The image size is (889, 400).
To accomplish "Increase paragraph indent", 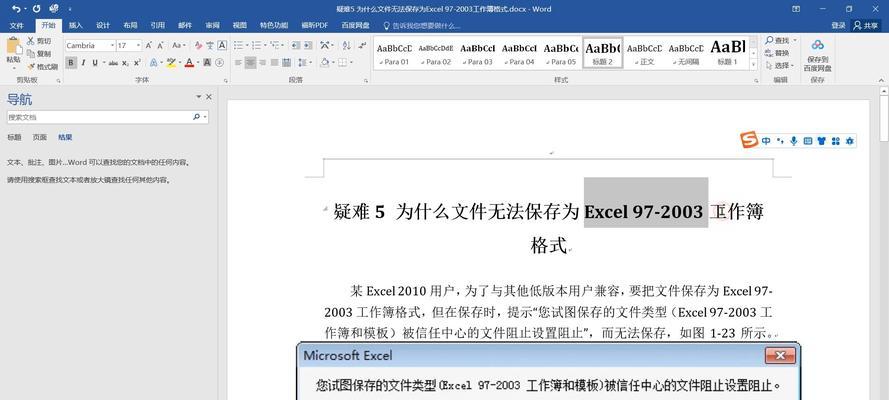I will click(x=308, y=45).
